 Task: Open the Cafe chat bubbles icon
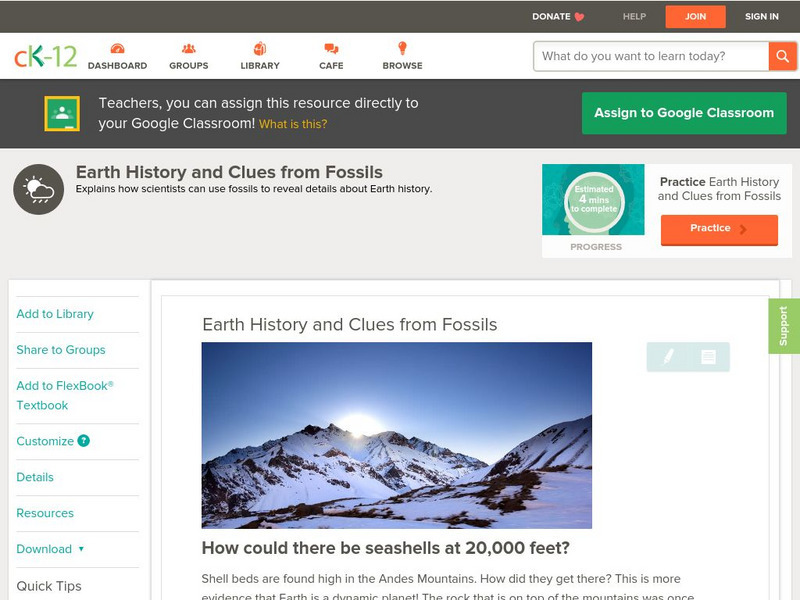(x=331, y=48)
